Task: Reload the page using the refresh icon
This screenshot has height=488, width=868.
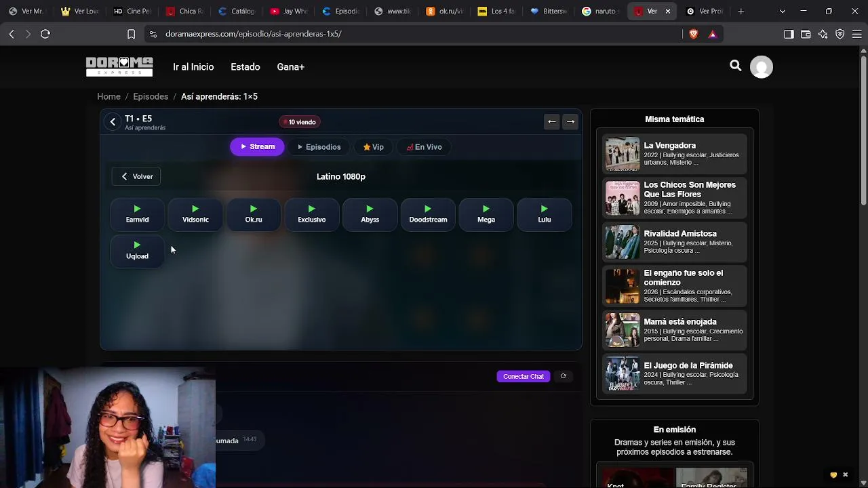Action: [45, 34]
